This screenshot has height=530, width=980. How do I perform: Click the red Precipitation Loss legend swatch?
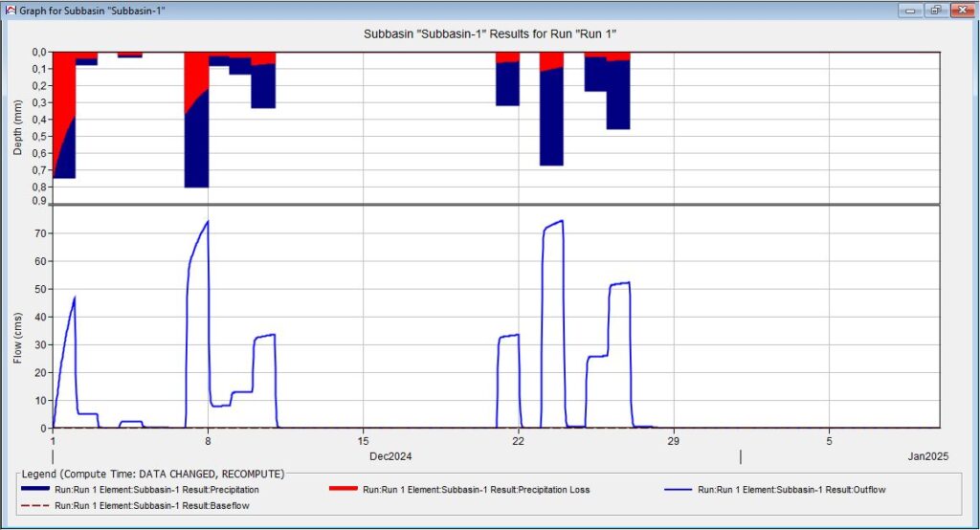340,490
